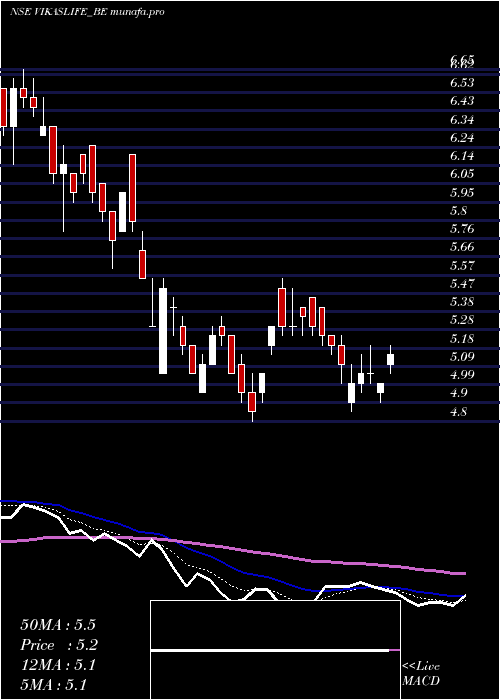Click the 5.95 price level label
Viewport: 500px width, 700px height.
(x=462, y=192)
